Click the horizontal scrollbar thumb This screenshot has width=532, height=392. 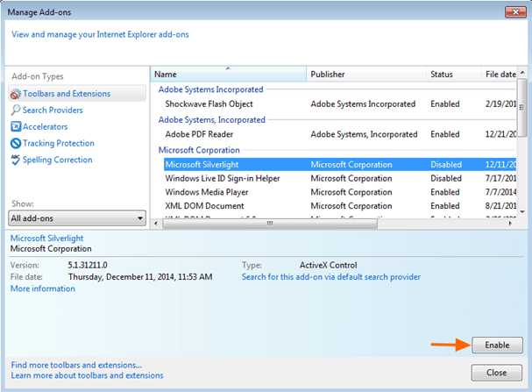(270, 224)
